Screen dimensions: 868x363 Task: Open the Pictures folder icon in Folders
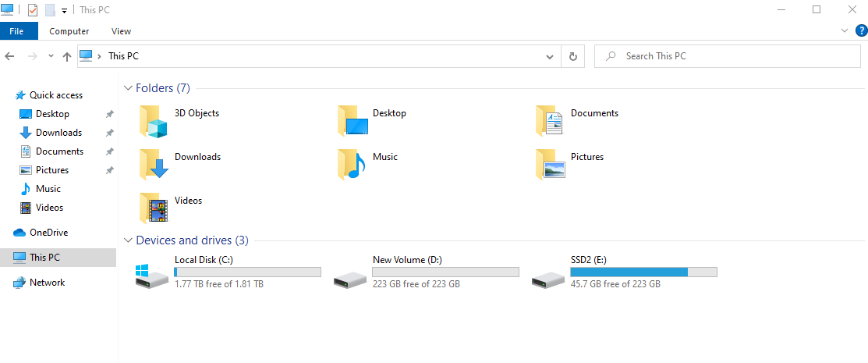(x=551, y=165)
